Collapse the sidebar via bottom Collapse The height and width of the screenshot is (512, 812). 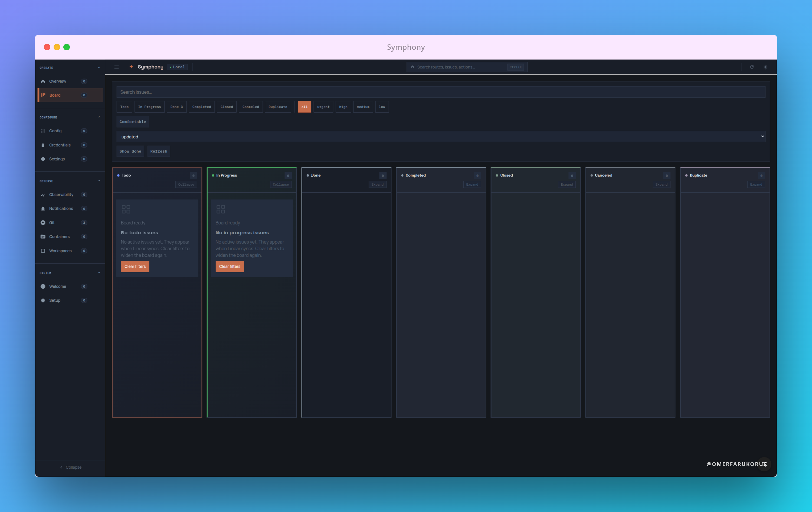coord(70,467)
